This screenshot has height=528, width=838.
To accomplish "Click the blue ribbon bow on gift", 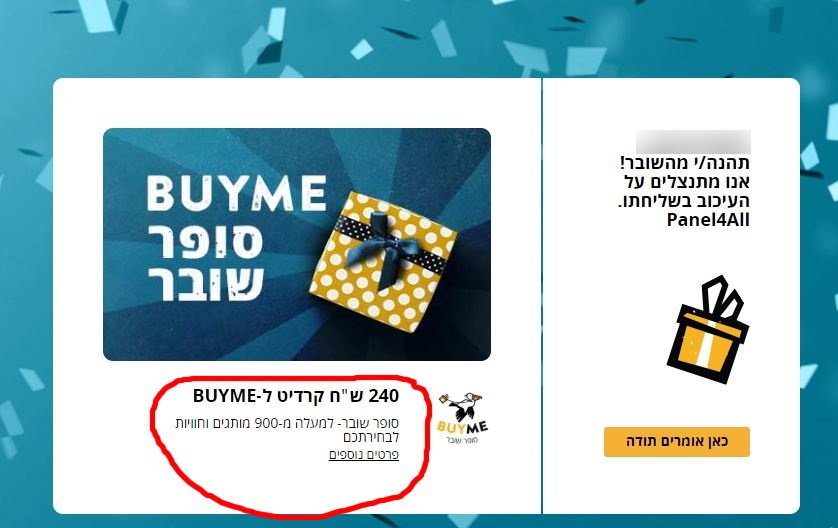I will tap(383, 247).
